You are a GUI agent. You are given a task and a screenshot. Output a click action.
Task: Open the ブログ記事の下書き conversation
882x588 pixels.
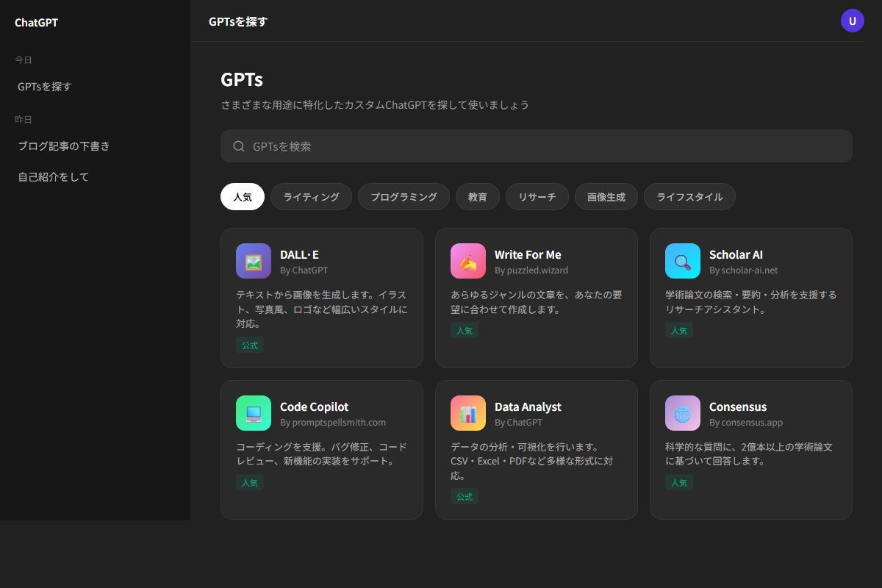tap(62, 146)
